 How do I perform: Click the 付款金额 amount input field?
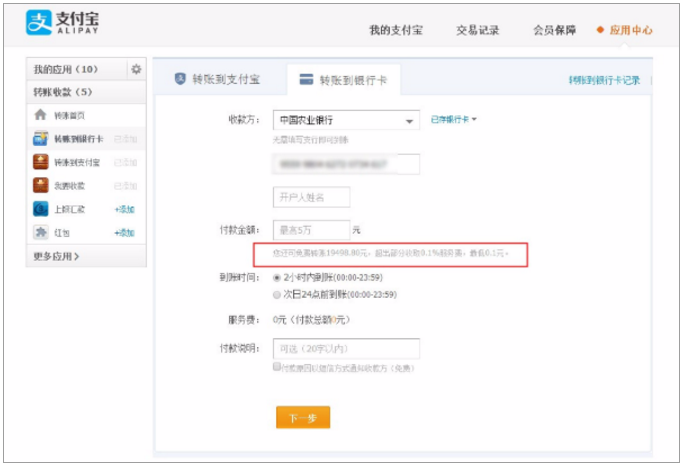311,230
